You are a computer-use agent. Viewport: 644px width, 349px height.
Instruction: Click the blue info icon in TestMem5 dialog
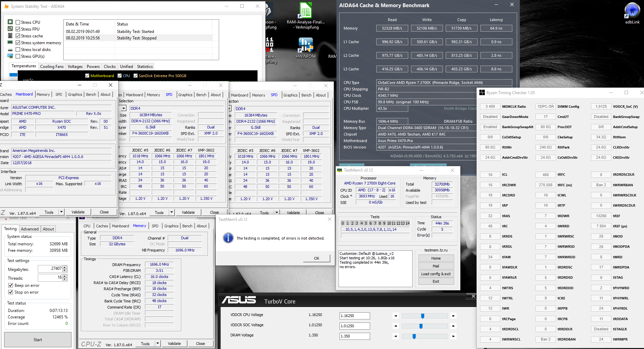[x=228, y=238]
